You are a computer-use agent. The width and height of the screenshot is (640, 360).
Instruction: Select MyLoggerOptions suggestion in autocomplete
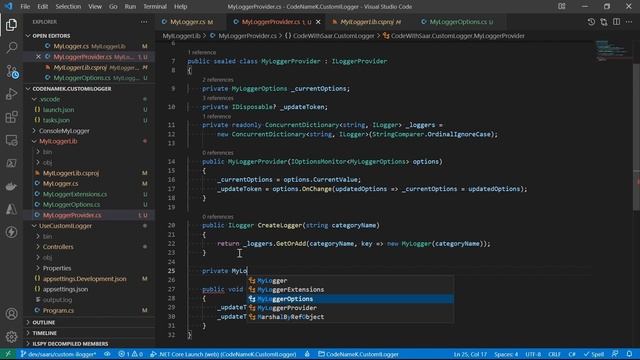pos(350,299)
